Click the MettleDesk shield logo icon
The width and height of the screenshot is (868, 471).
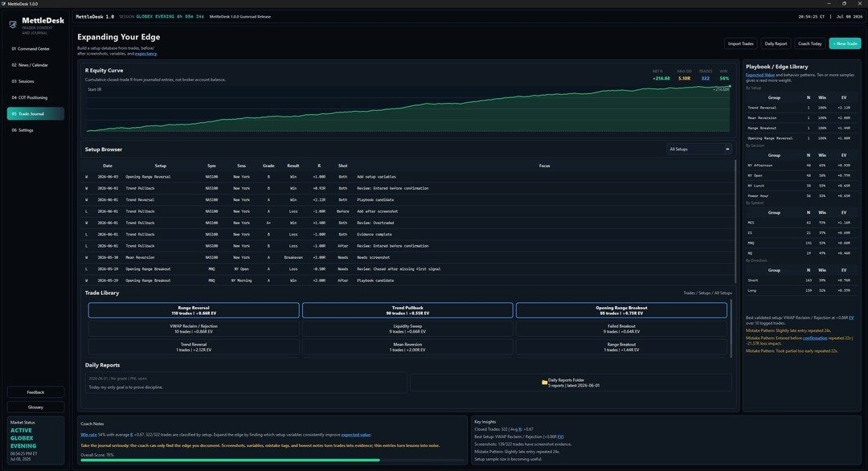[x=13, y=24]
